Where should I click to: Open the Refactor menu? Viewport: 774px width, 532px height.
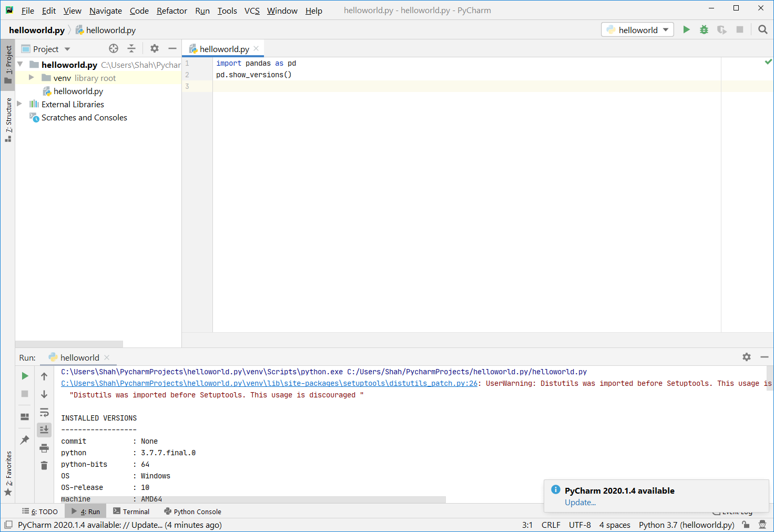pyautogui.click(x=172, y=11)
